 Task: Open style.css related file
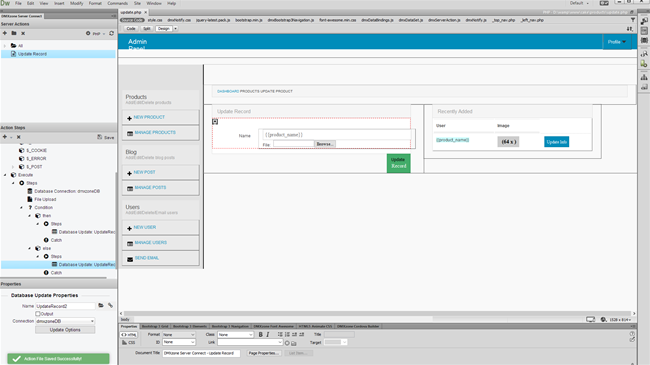tap(155, 20)
